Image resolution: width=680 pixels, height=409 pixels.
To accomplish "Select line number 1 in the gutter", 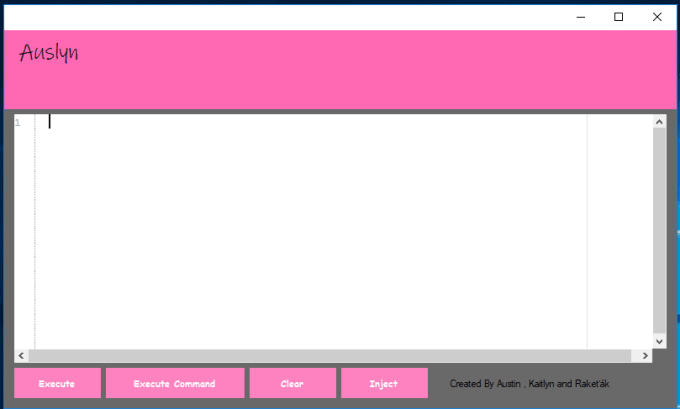I will tap(18, 123).
